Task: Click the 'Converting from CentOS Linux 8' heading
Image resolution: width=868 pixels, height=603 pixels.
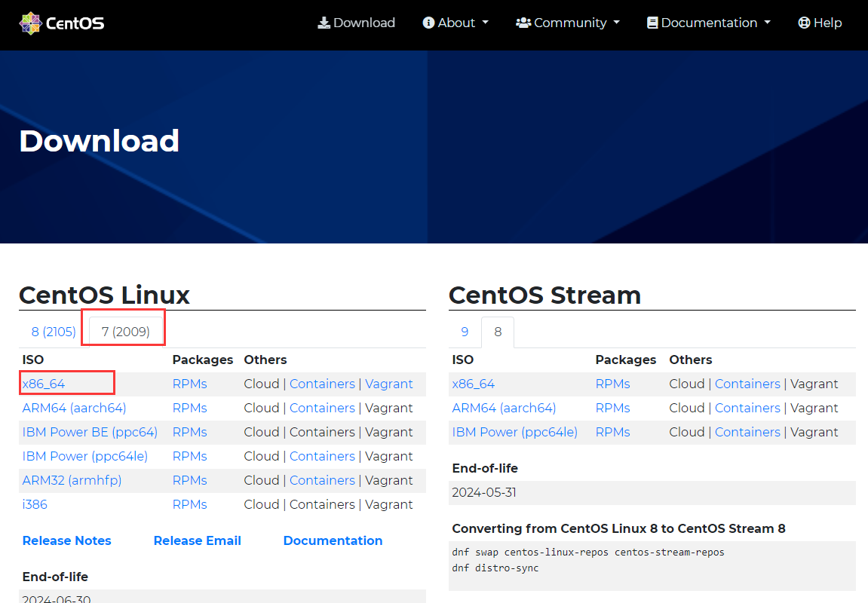Action: click(x=618, y=528)
